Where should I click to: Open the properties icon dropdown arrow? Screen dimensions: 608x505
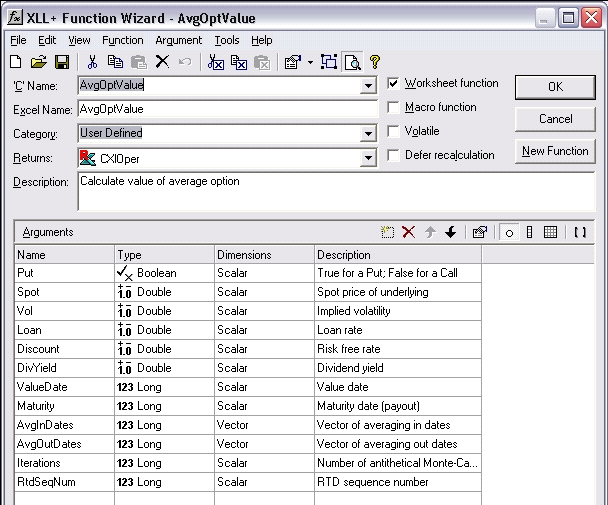pos(310,62)
